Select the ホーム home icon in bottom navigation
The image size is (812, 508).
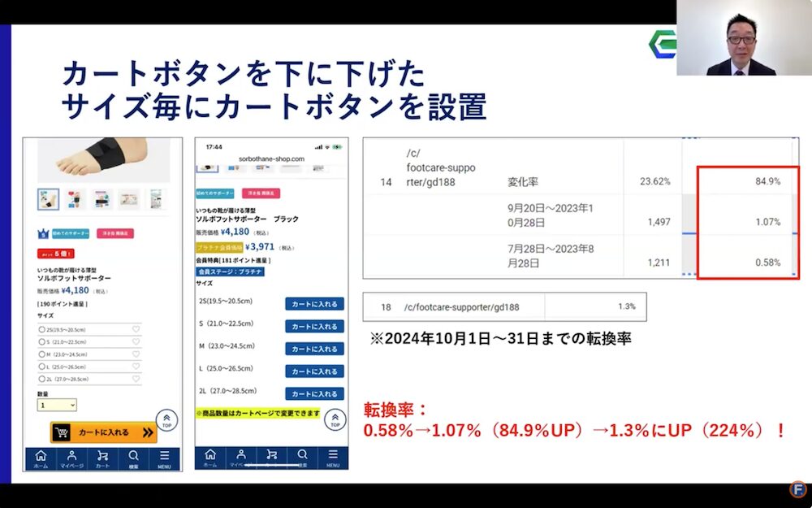click(41, 456)
